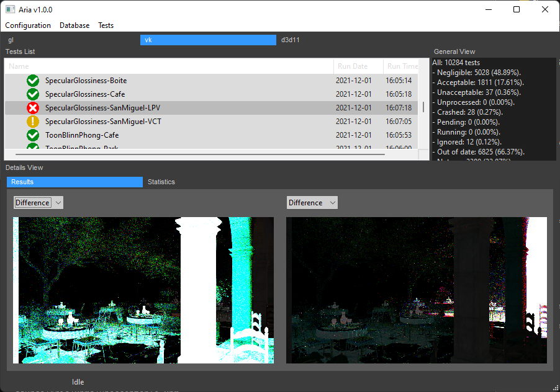Image resolution: width=560 pixels, height=392 pixels.
Task: Click the Details View panel label
Action: (x=24, y=167)
